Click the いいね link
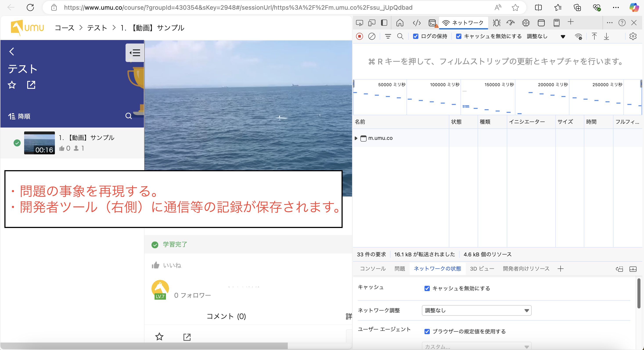The image size is (644, 350). click(172, 265)
